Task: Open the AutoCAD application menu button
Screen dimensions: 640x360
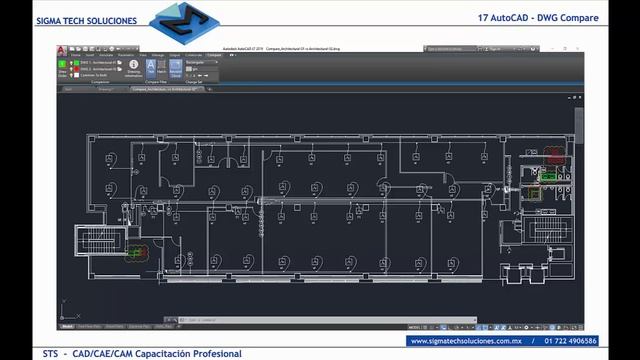Action: pyautogui.click(x=61, y=51)
